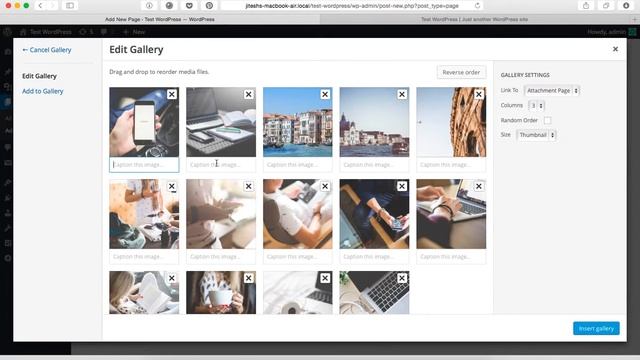Toggle Safari sidebar button
The image size is (640, 360).
(70, 6)
